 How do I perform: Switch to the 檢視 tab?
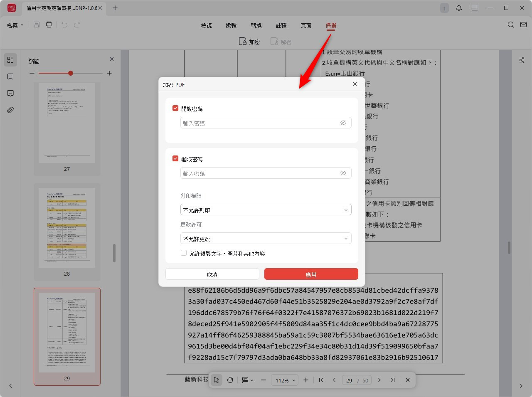pyautogui.click(x=207, y=25)
